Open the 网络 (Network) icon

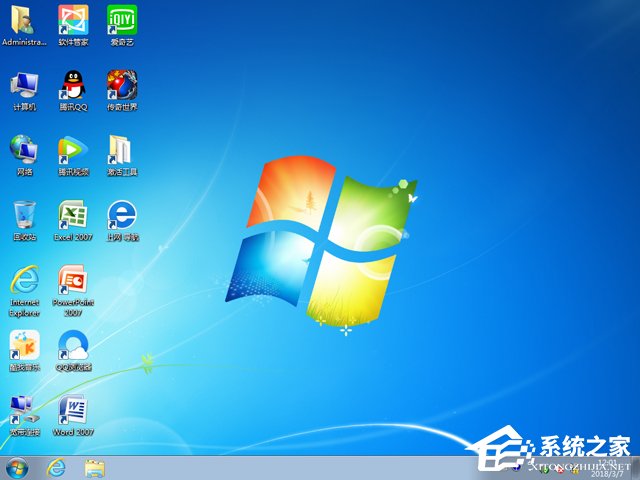(24, 150)
